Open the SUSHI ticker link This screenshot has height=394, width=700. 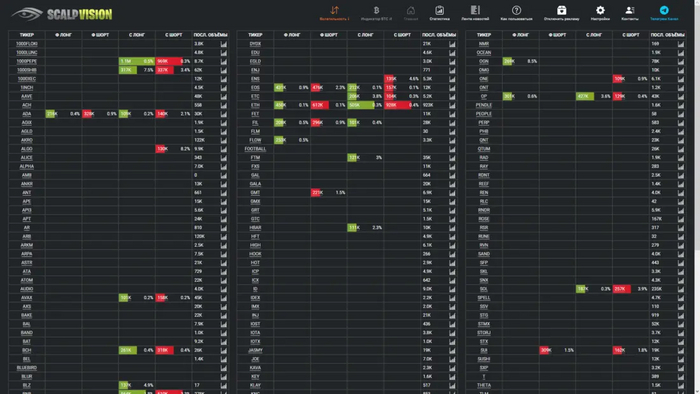[484, 359]
